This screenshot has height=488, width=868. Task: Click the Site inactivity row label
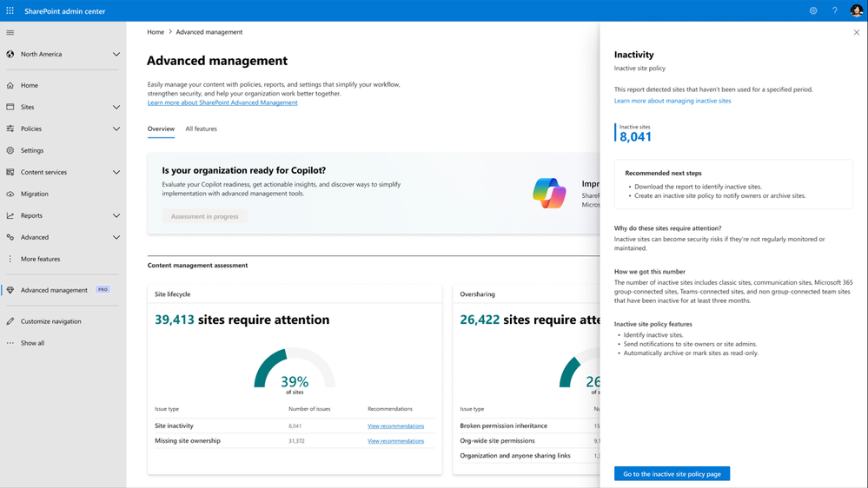tap(174, 426)
